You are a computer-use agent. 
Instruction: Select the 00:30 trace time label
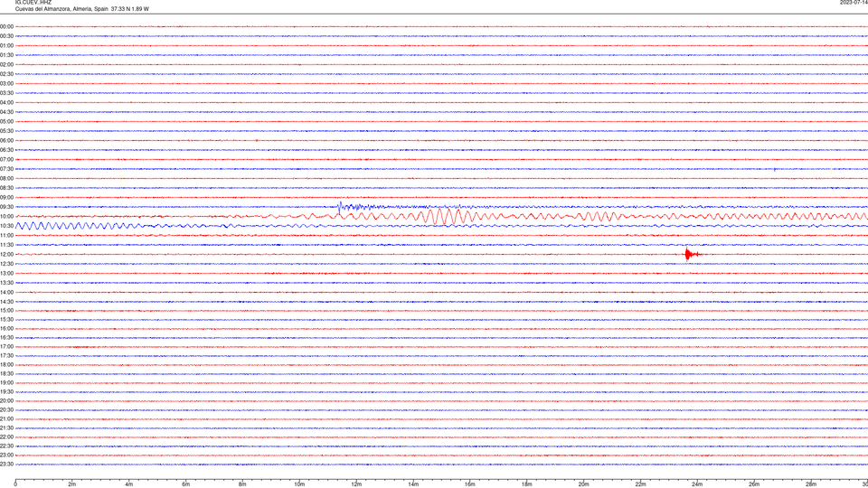click(6, 36)
